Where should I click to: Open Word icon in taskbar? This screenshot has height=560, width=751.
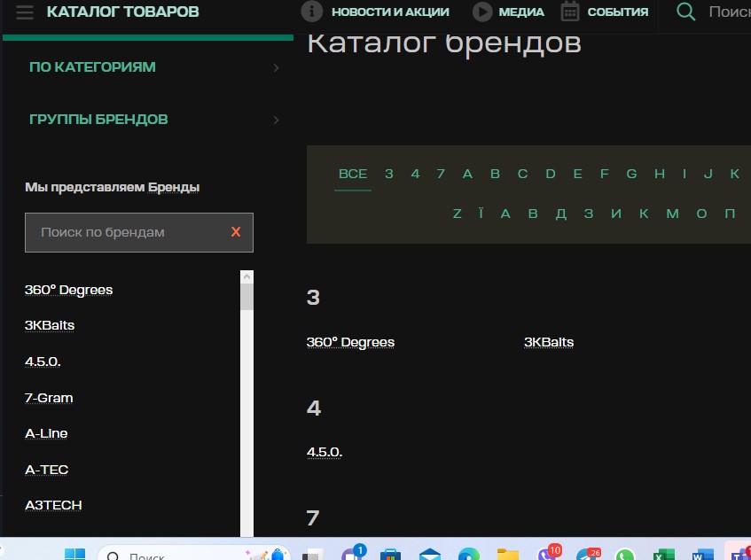click(702, 555)
